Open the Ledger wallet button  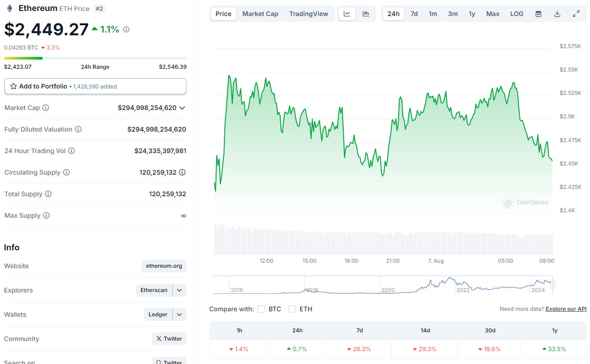coord(158,314)
